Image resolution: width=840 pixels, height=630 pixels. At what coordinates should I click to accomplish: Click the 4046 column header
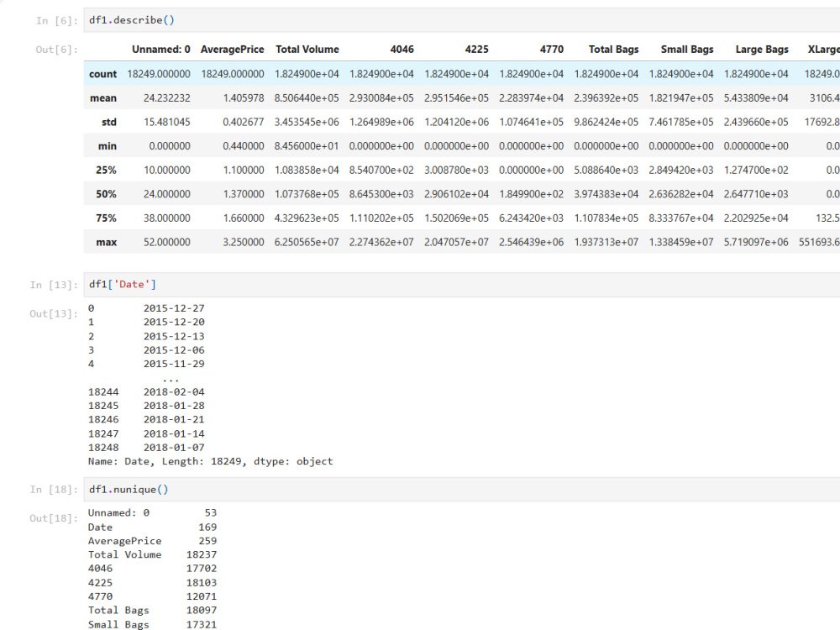(402, 50)
